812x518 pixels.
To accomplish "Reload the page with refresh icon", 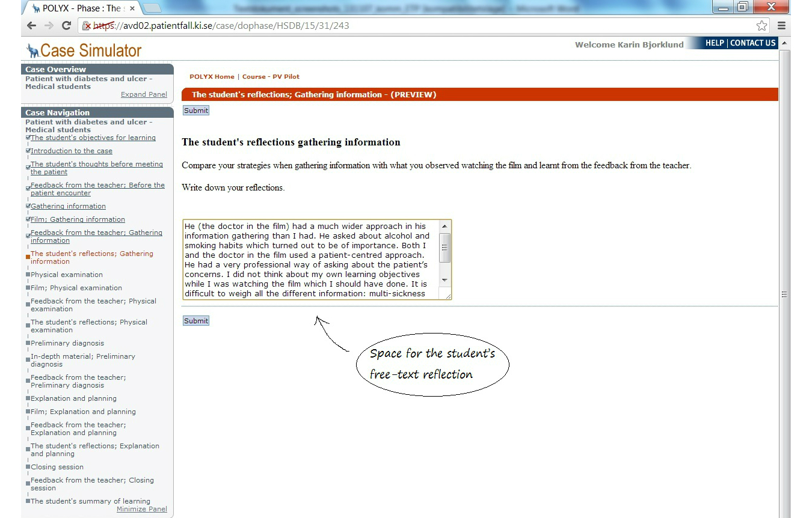I will pyautogui.click(x=67, y=26).
